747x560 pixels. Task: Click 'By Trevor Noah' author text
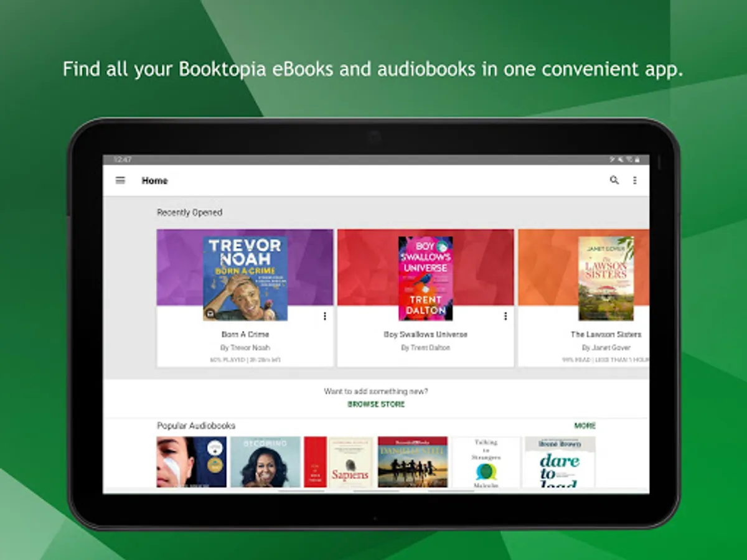(245, 348)
